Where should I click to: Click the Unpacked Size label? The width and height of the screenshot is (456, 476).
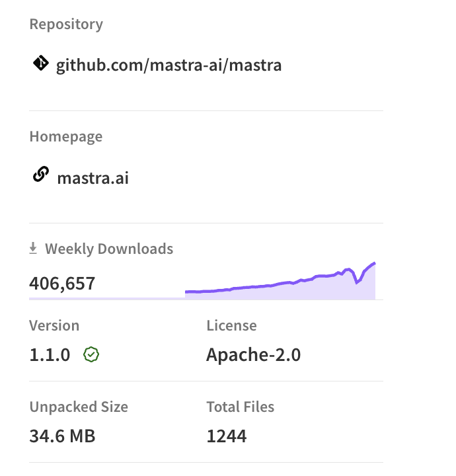[79, 407]
